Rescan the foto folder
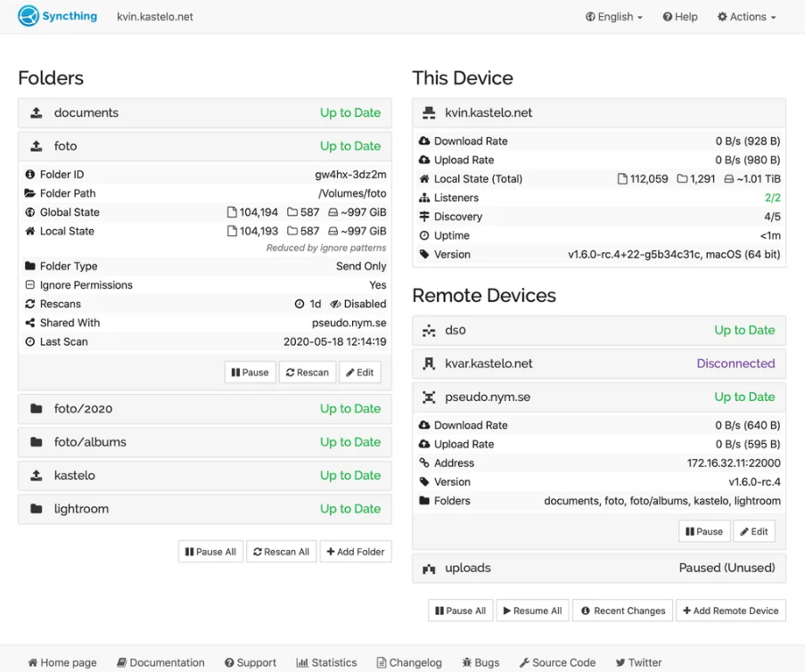The width and height of the screenshot is (805, 672). (308, 373)
